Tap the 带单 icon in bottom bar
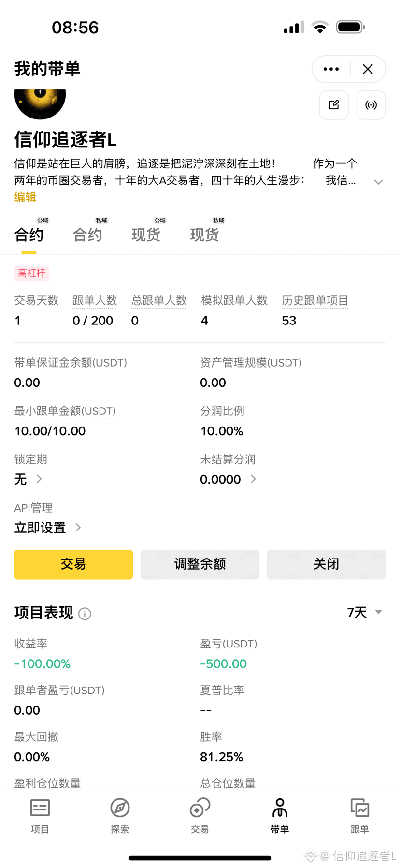400x868 pixels. point(280,815)
